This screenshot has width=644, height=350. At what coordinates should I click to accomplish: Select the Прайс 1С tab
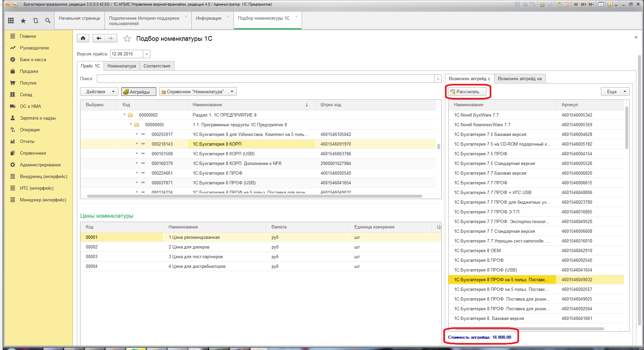pos(90,66)
